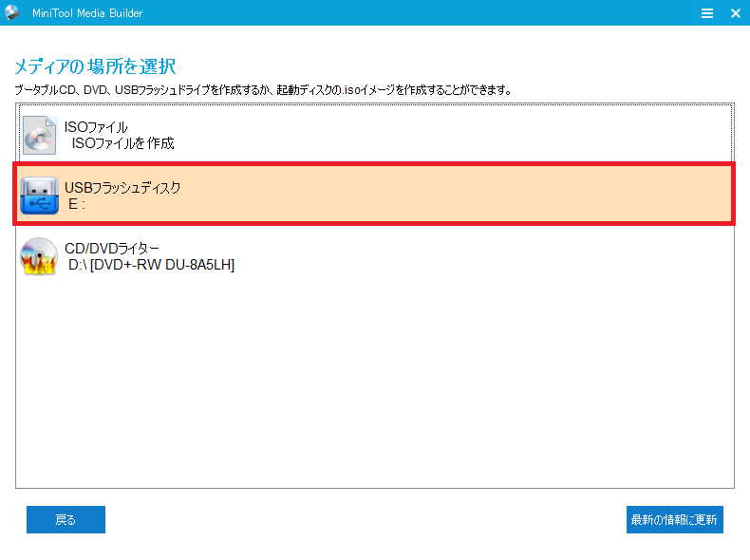This screenshot has height=560, width=750.
Task: Choose the ISOファイル option text
Action: click(96, 127)
